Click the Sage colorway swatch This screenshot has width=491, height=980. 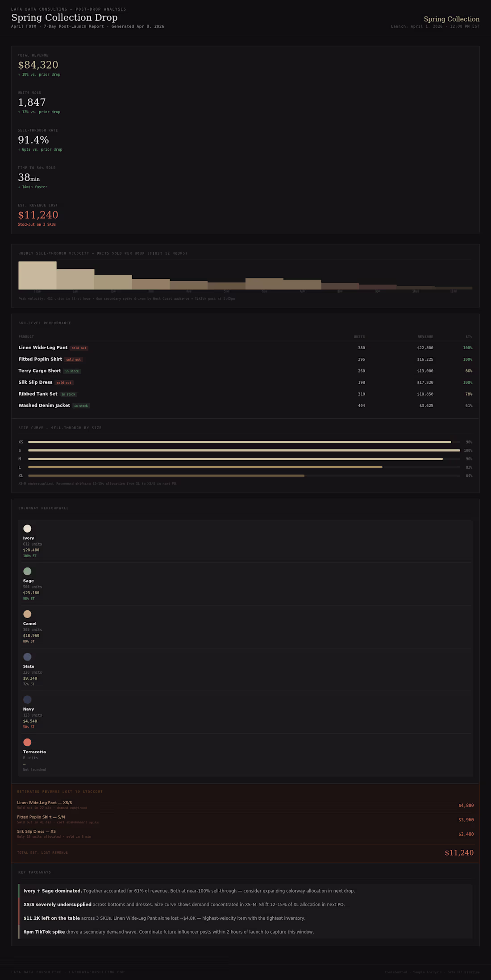pyautogui.click(x=27, y=571)
